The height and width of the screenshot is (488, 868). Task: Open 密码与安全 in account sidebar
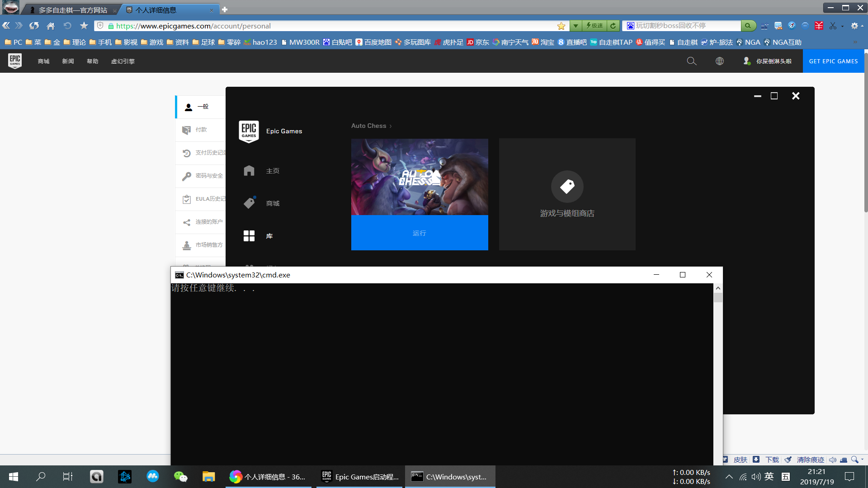(200, 176)
